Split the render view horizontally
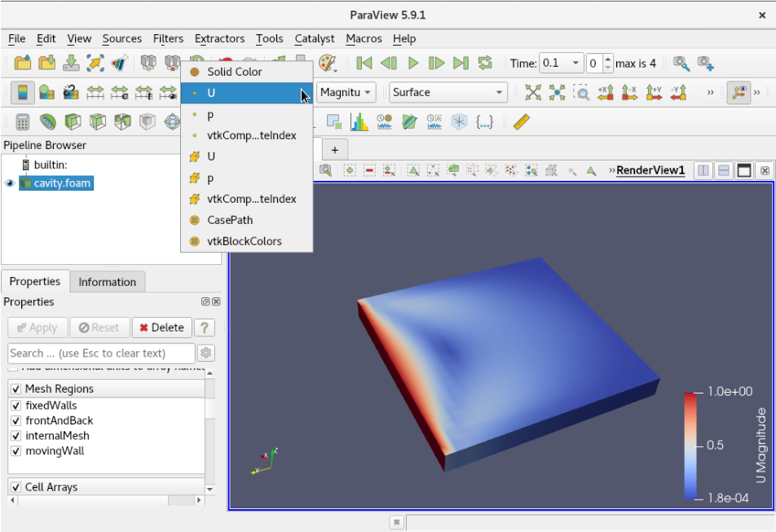Screen dimensions: 776x532 pyautogui.click(x=702, y=170)
